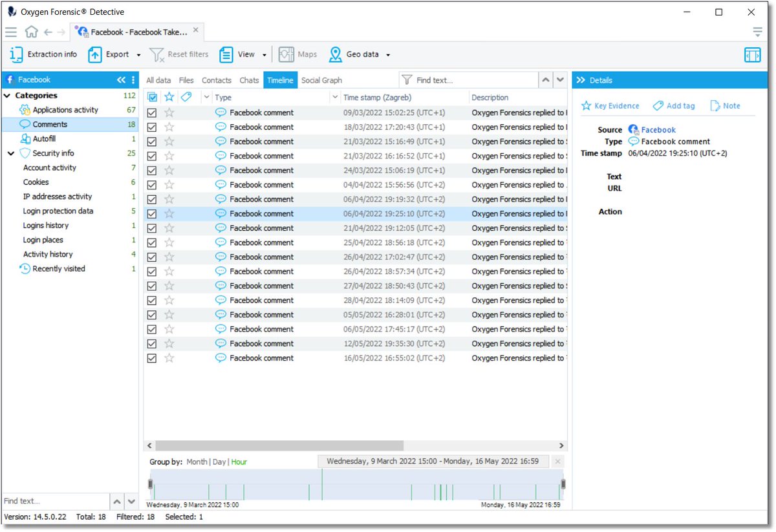Uncheck the 24/03/2022 15:06:19 row checkbox

coord(152,171)
